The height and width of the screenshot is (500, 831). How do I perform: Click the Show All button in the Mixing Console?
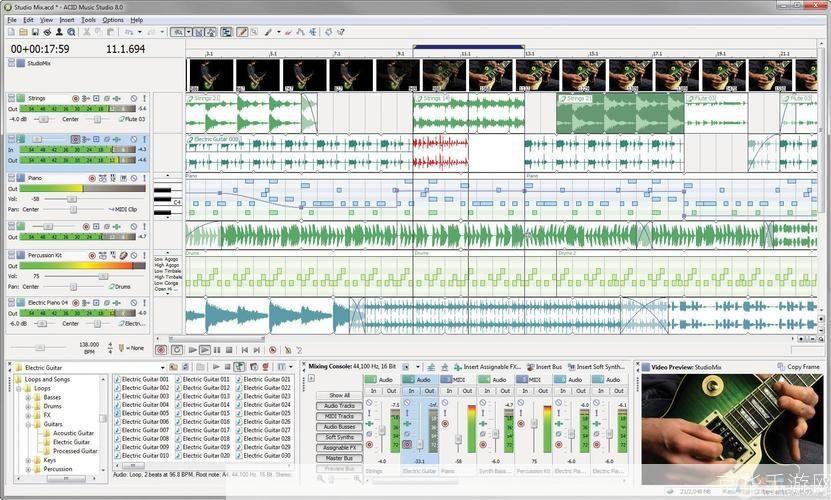(x=339, y=396)
